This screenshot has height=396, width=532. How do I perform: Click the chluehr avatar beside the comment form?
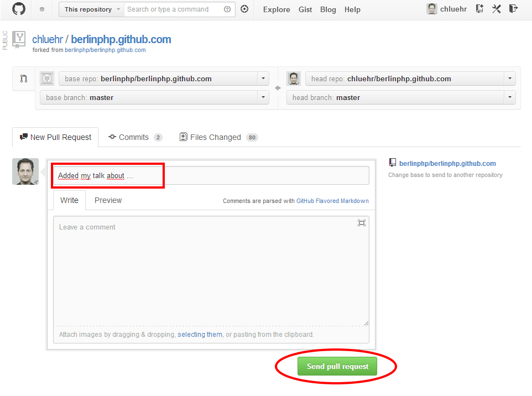click(x=25, y=171)
